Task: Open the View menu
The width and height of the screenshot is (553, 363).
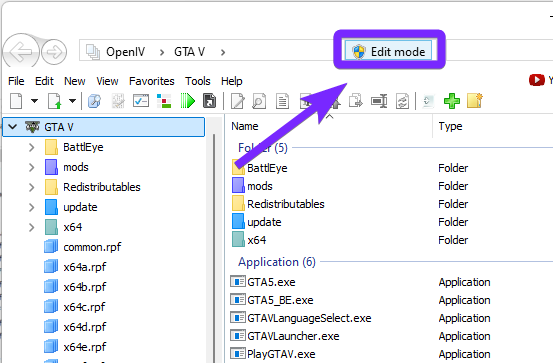Action: (x=107, y=81)
